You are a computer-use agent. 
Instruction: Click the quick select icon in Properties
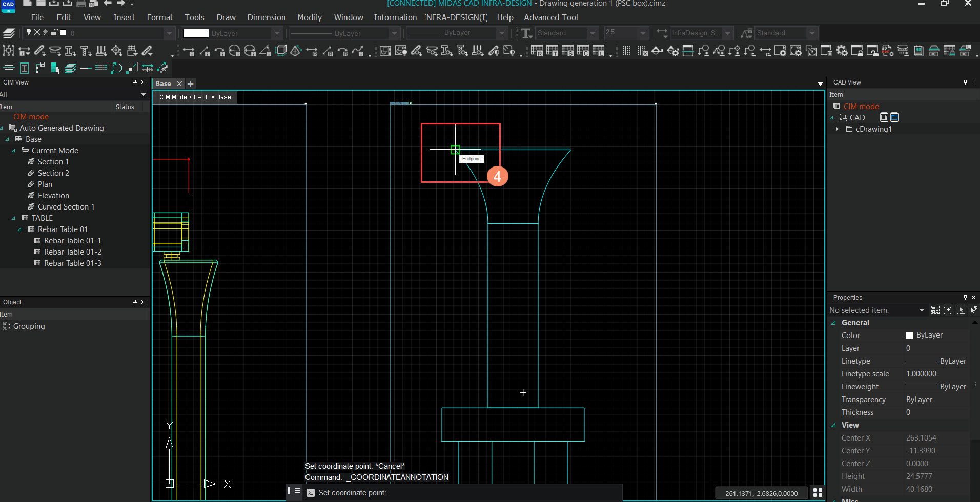(x=935, y=310)
